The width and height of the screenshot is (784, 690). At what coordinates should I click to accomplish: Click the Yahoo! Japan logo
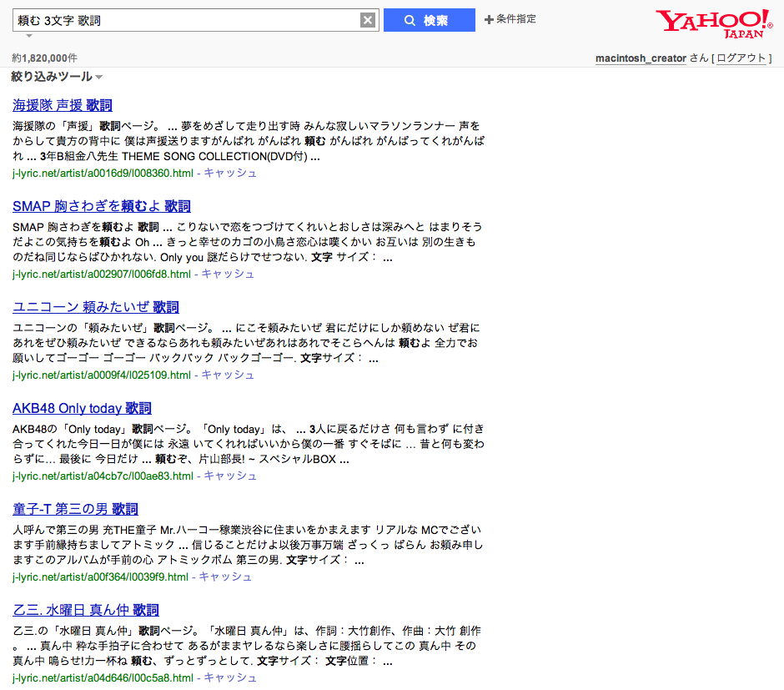click(x=714, y=23)
